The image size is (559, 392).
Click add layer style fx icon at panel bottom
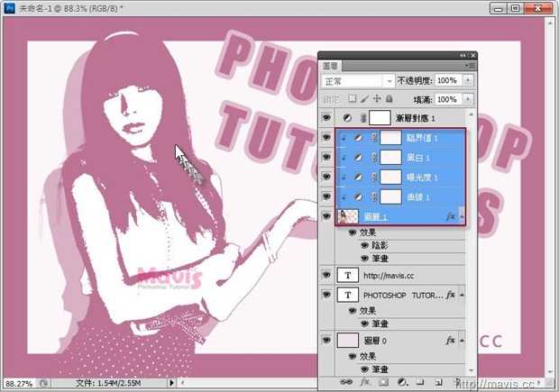(x=365, y=382)
